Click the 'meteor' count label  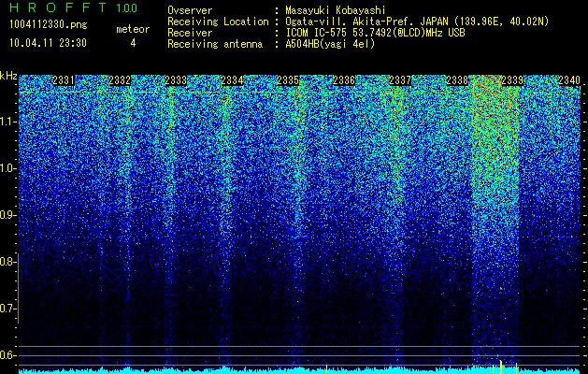click(x=133, y=29)
